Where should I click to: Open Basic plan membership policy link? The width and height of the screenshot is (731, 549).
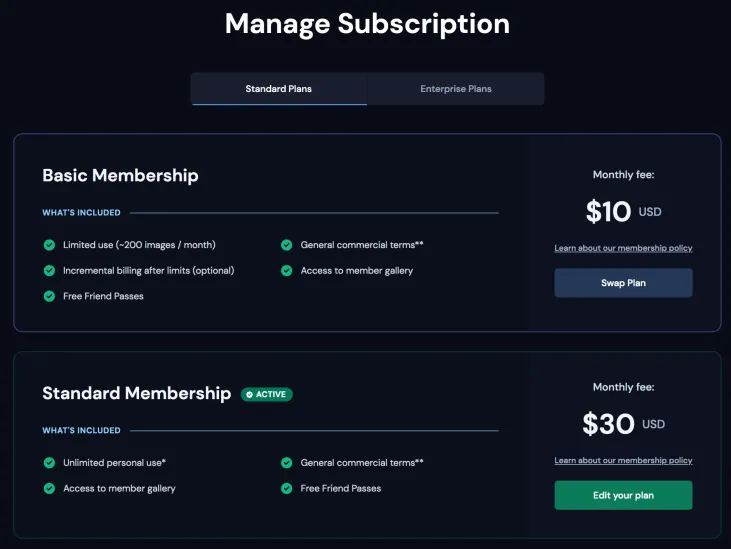click(x=623, y=248)
